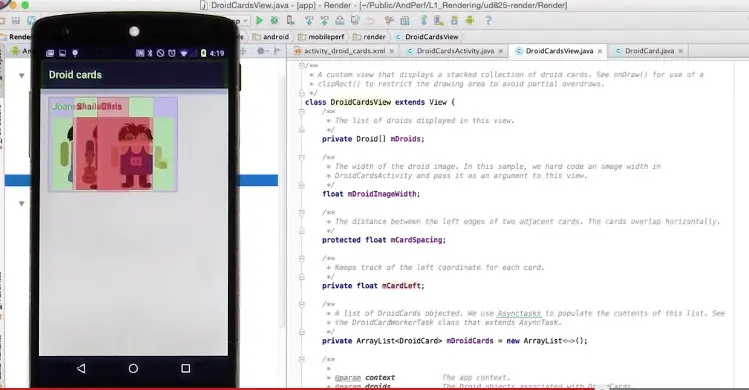The height and width of the screenshot is (390, 749).
Task: Click the android breadcrumb folder
Action: pos(271,37)
